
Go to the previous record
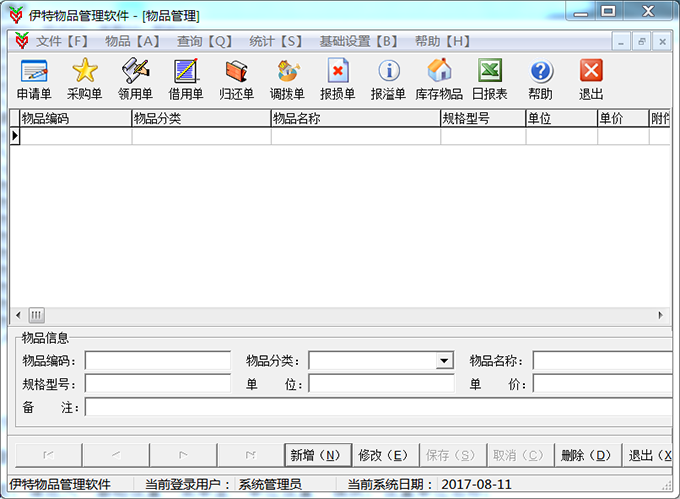point(116,455)
